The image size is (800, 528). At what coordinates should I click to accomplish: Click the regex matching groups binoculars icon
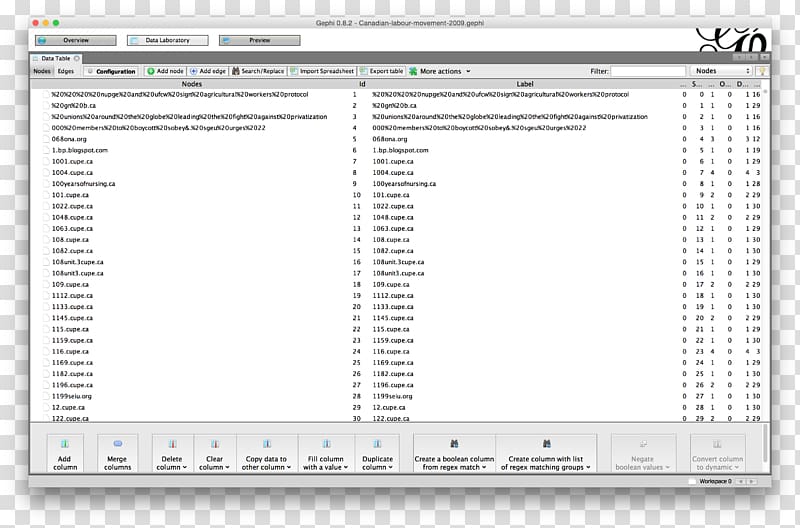point(546,444)
